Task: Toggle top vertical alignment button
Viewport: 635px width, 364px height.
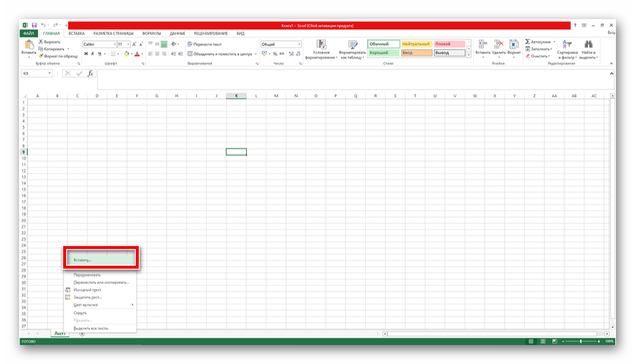Action: coord(150,44)
